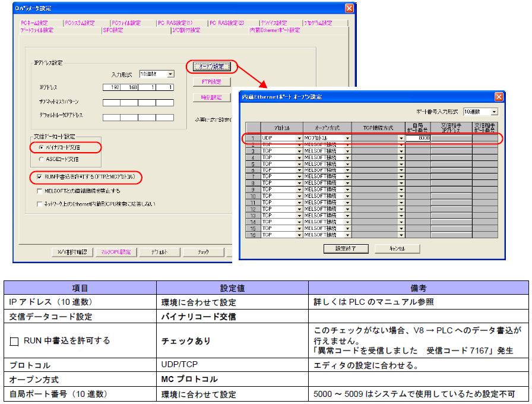Viewport: 532px width, 404px height.
Task: Enable the RUN中書込を許可する checkbox
Action: tap(39, 177)
